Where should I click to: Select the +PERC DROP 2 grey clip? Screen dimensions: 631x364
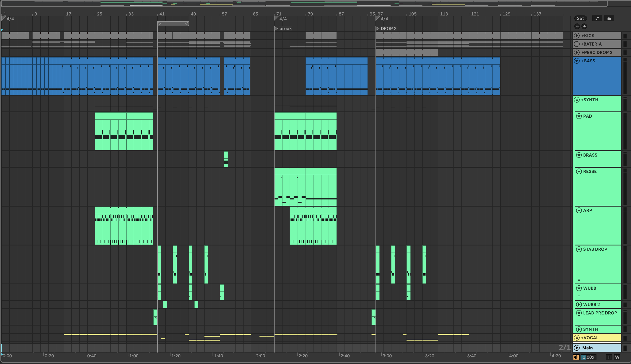point(407,52)
